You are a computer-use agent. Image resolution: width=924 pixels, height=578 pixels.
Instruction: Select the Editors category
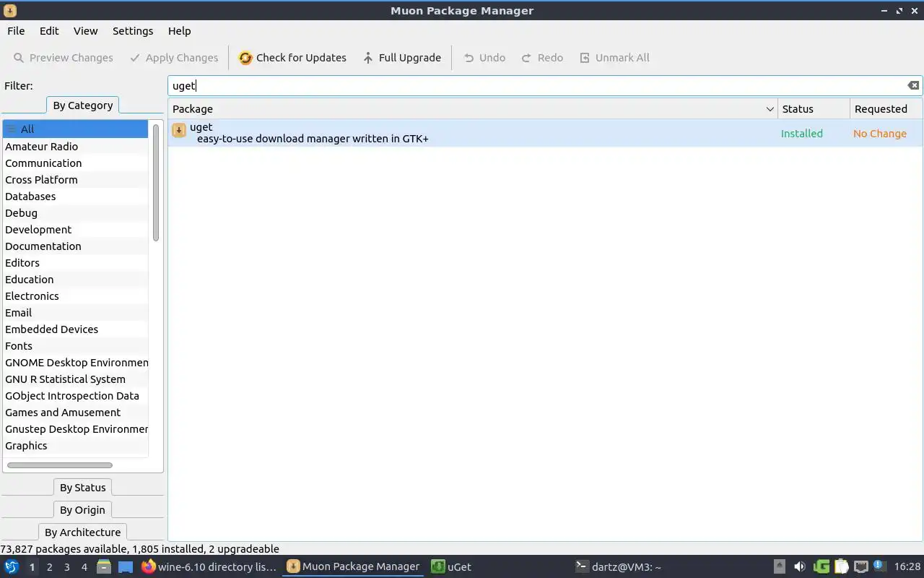pyautogui.click(x=75, y=263)
